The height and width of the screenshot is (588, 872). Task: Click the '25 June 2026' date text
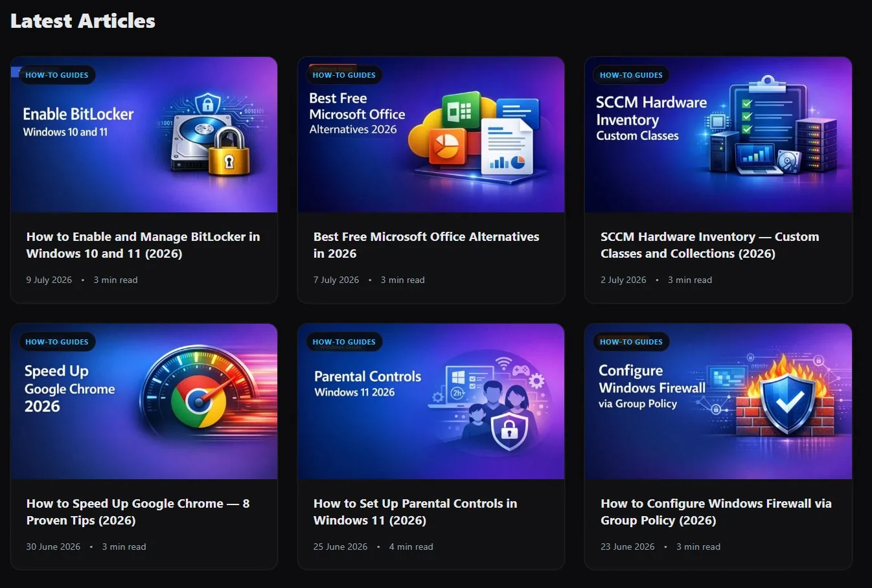tap(340, 547)
